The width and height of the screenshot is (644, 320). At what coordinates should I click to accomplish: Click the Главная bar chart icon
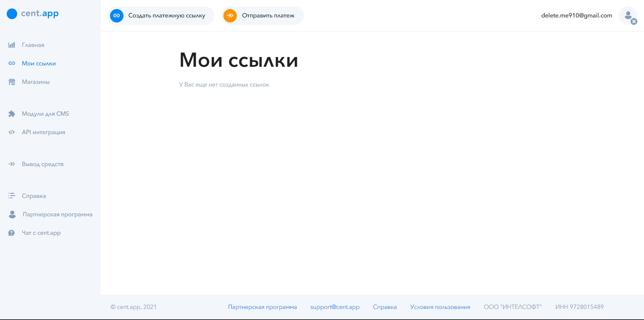pyautogui.click(x=12, y=45)
